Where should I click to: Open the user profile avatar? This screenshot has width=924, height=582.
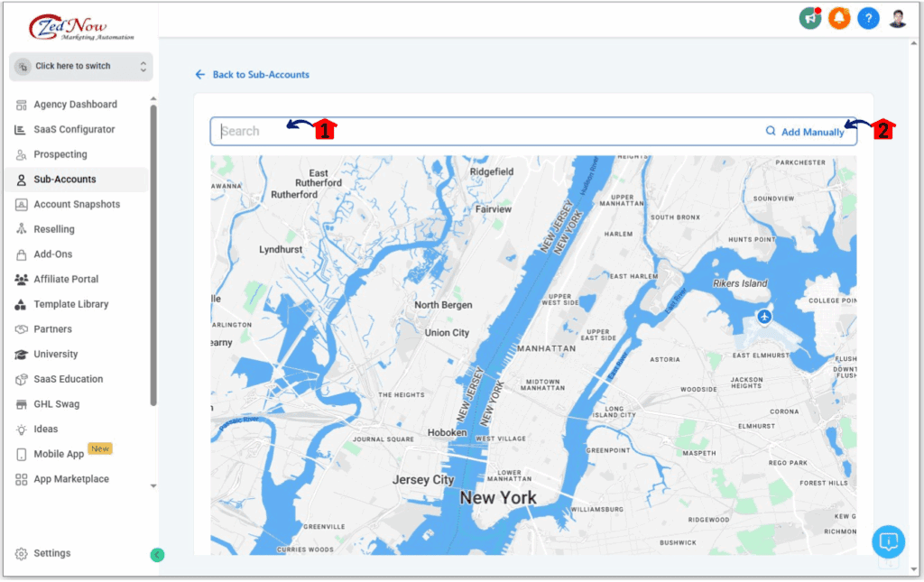(x=897, y=18)
